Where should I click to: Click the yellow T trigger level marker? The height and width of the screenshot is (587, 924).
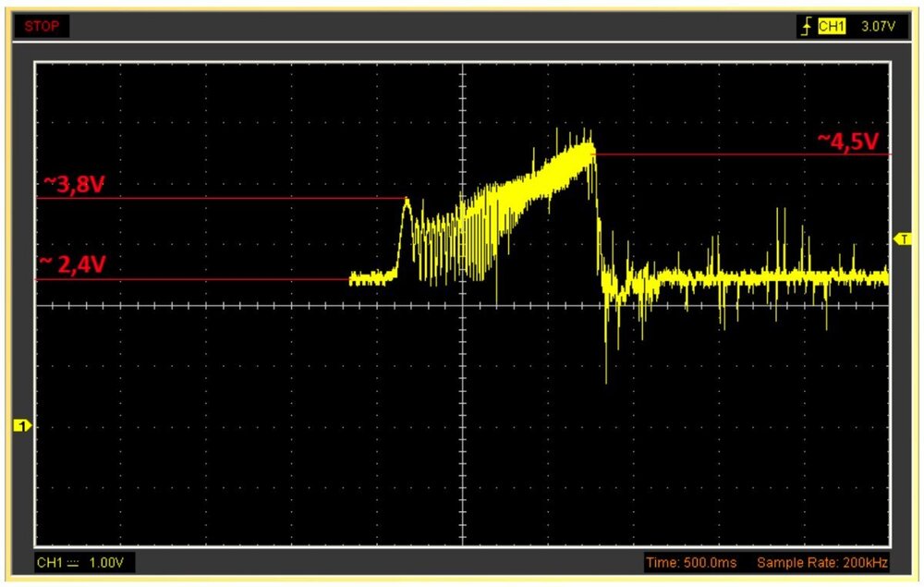(903, 239)
